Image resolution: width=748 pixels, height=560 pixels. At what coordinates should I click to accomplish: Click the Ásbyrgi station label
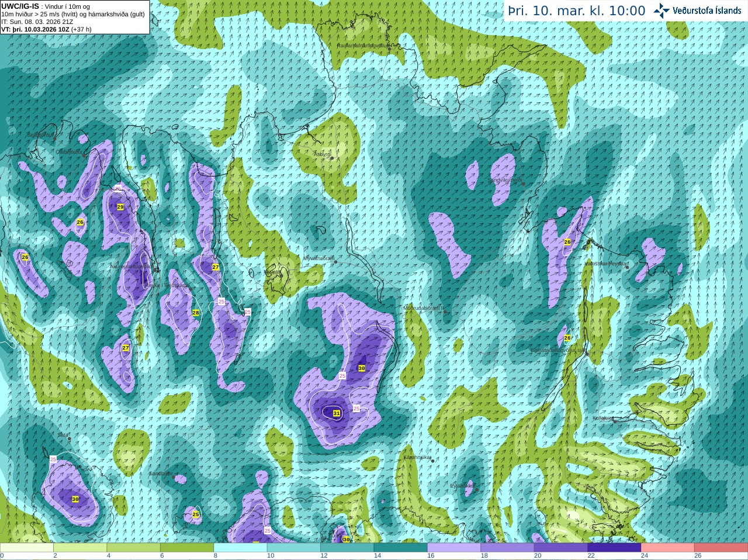pyautogui.click(x=322, y=154)
